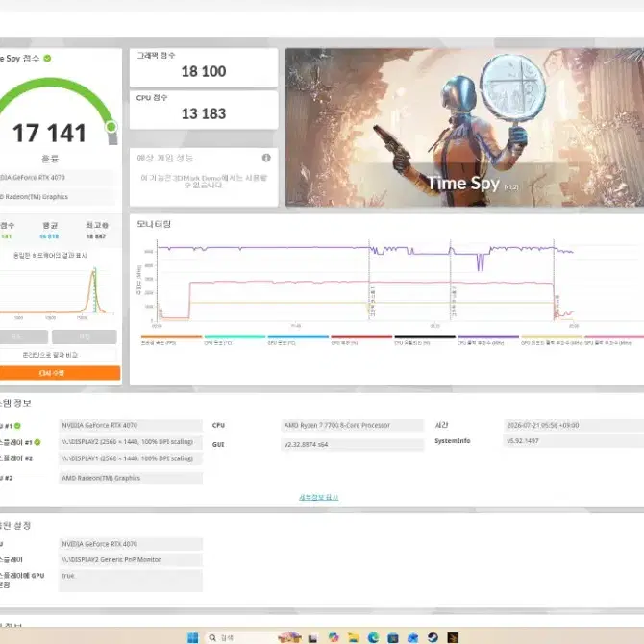Click DISPLAY2 Generic PnP Monitor field
This screenshot has width=644, height=644.
click(x=131, y=559)
